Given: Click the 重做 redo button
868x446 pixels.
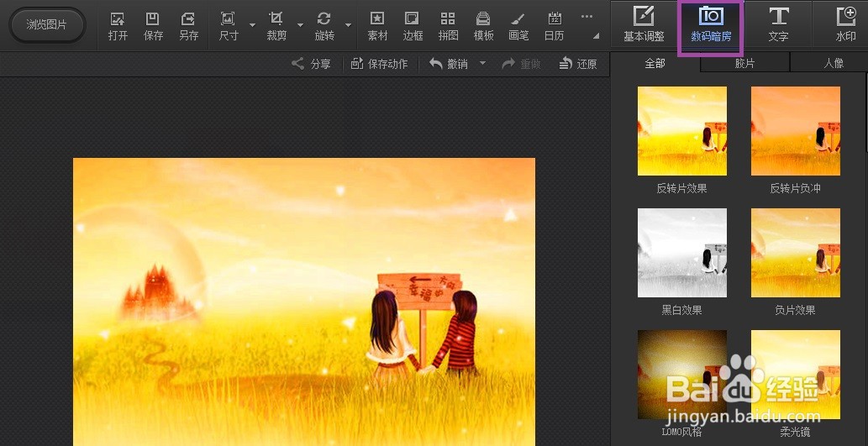Looking at the screenshot, I should 521,64.
